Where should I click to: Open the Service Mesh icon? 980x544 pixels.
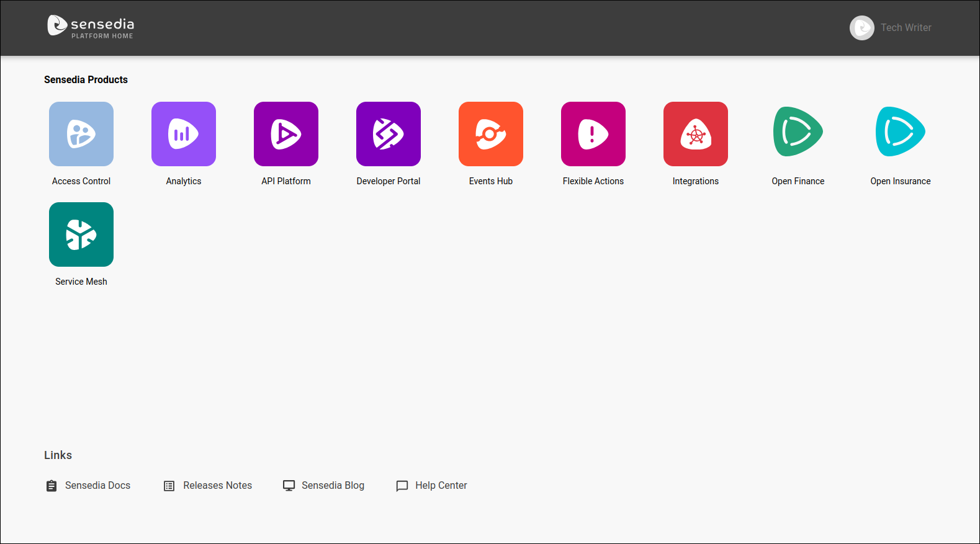point(81,234)
